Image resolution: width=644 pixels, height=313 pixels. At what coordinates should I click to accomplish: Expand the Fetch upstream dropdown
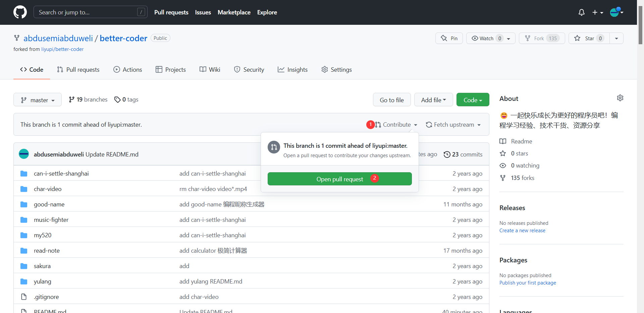tap(453, 125)
